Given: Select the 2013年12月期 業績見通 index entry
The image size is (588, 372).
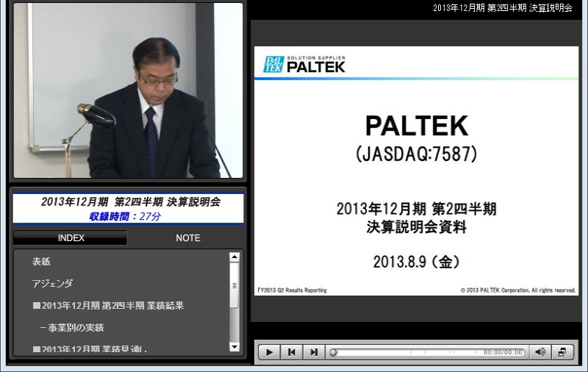Looking at the screenshot, I should coord(90,349).
